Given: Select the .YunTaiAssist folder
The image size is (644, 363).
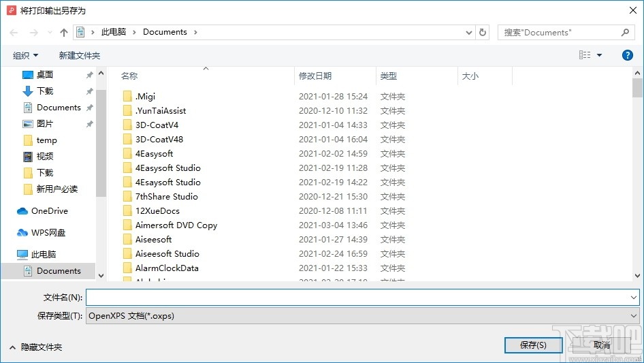Looking at the screenshot, I should point(161,111).
